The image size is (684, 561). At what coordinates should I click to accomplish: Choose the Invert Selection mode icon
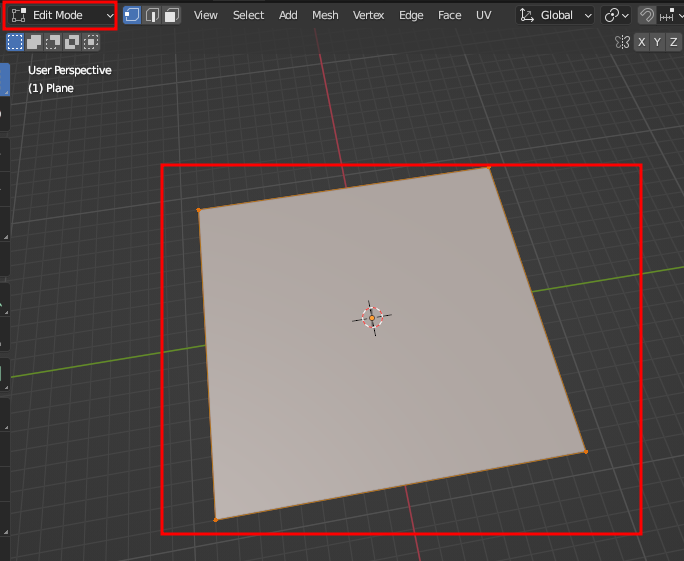click(x=72, y=42)
